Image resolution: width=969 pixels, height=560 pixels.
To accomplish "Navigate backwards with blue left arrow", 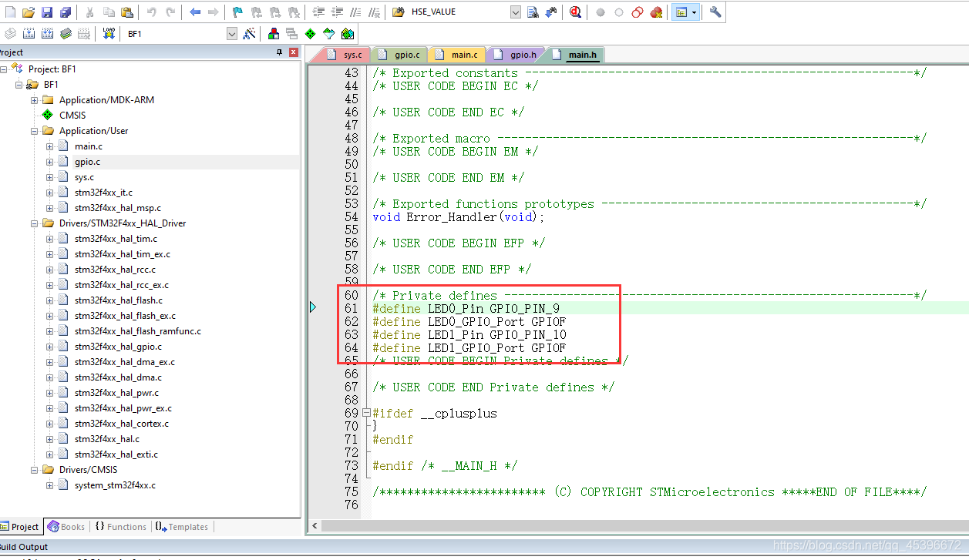I will tap(195, 12).
